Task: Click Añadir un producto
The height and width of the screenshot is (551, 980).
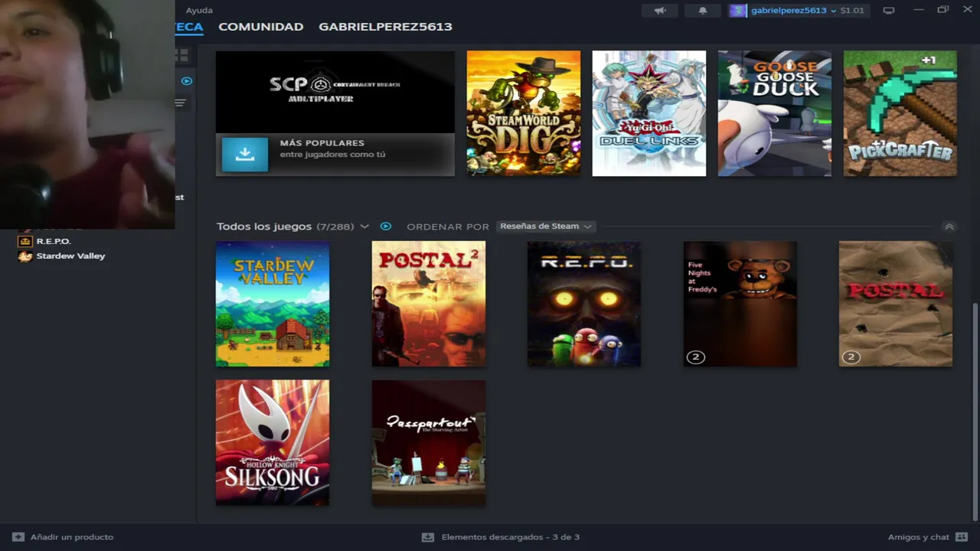Action: [x=72, y=537]
